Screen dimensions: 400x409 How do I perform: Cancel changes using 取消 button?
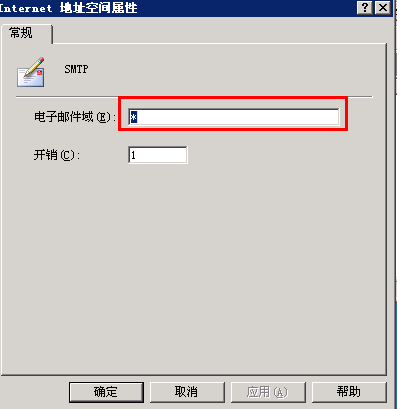187,392
